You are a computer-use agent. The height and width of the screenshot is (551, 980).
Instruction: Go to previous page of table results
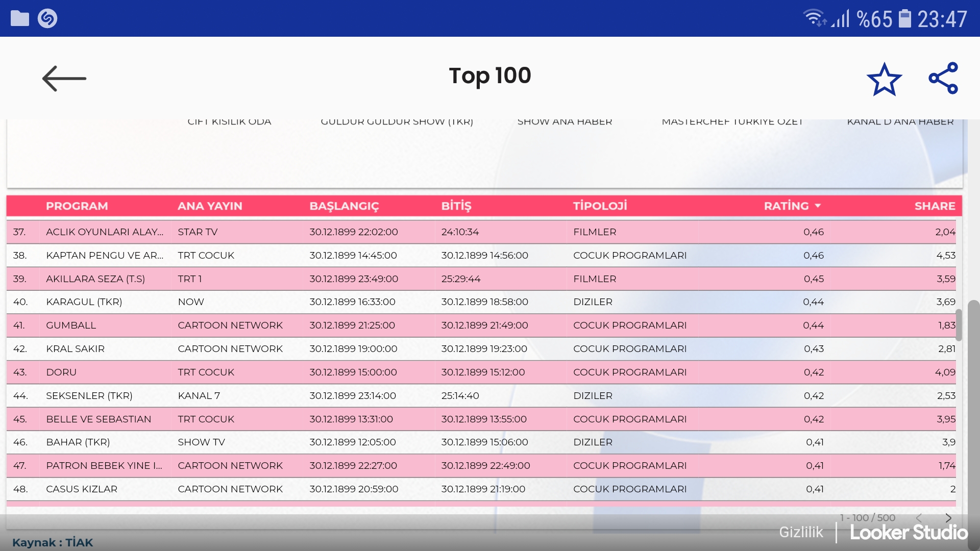point(919,518)
